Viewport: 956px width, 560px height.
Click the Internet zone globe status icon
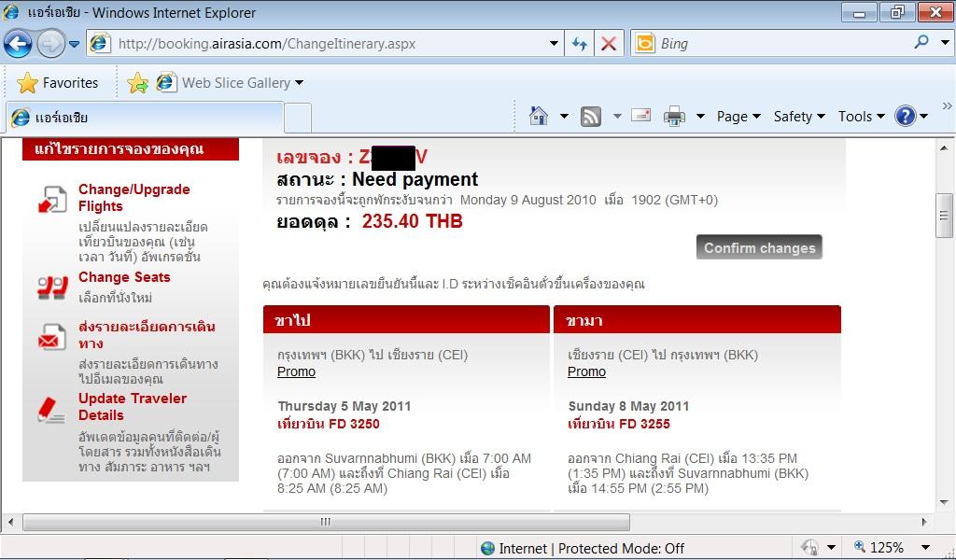(x=487, y=549)
